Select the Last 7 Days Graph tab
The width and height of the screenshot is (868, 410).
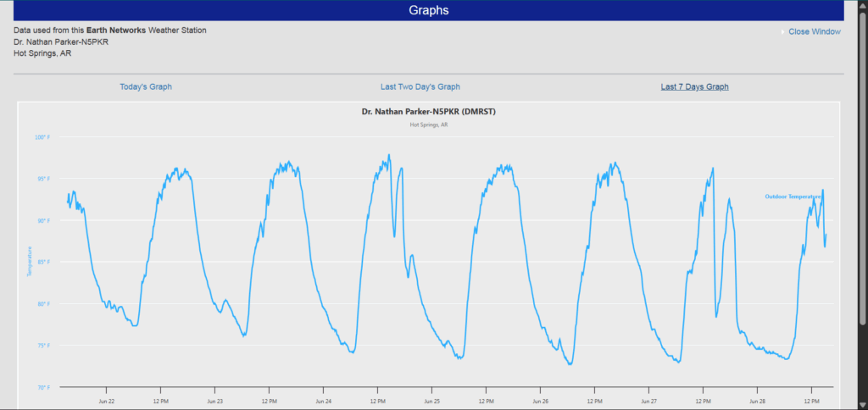coord(694,86)
